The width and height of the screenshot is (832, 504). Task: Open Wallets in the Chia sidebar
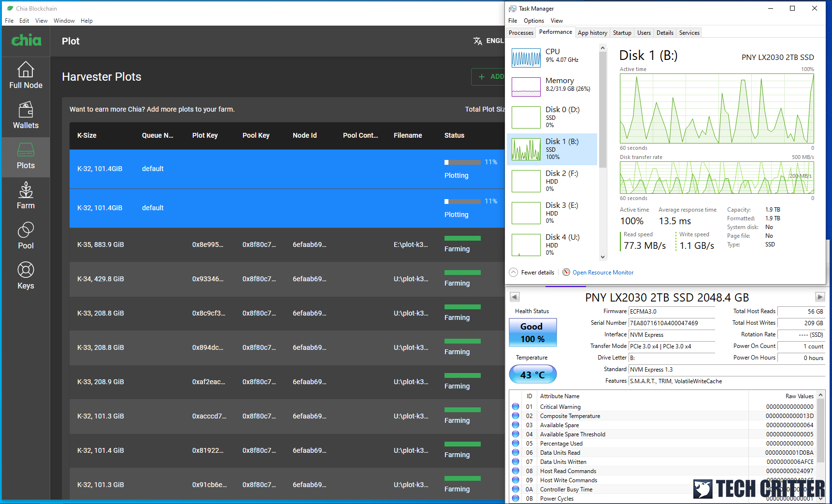pyautogui.click(x=26, y=115)
